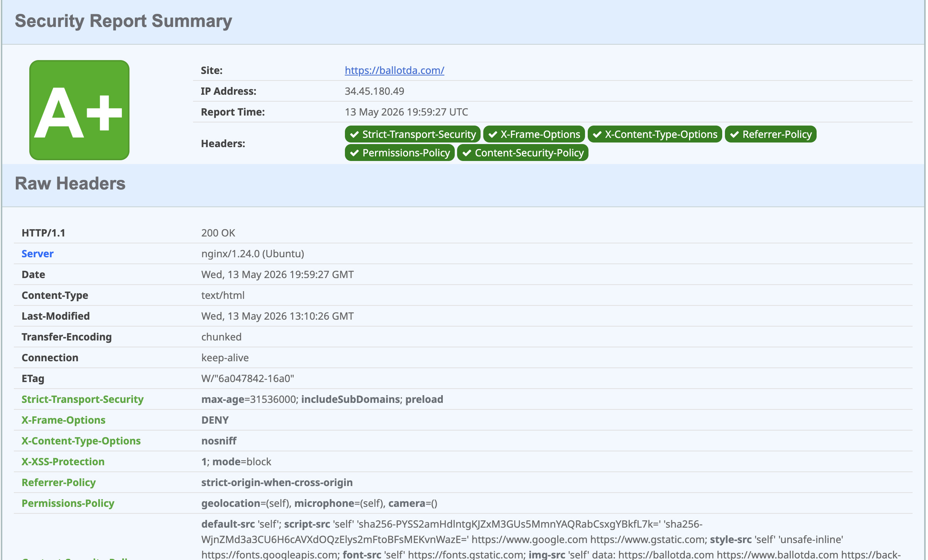Image resolution: width=928 pixels, height=560 pixels.
Task: Click the X-Content-Type-Options header badge
Action: pos(654,134)
